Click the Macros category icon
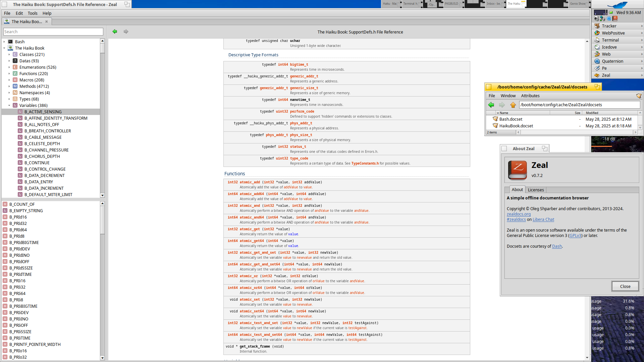 (15, 80)
